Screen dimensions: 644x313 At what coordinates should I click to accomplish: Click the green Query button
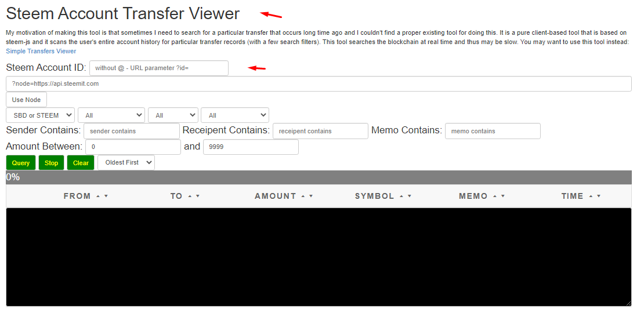(x=21, y=163)
